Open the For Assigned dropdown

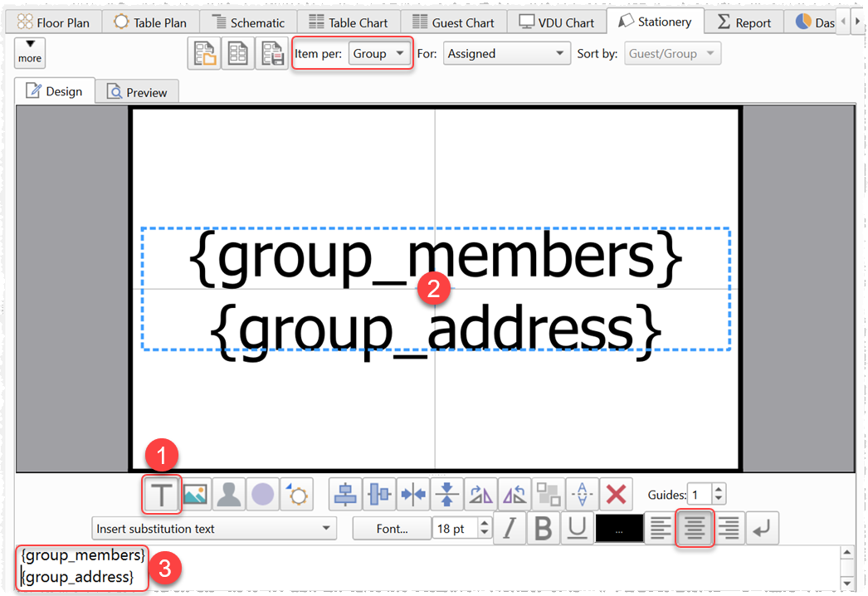tap(506, 53)
